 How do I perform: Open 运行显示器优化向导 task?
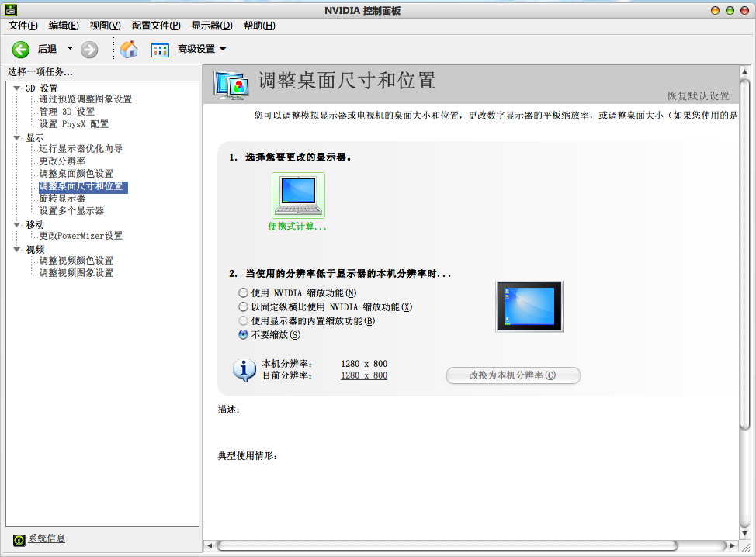click(81, 149)
